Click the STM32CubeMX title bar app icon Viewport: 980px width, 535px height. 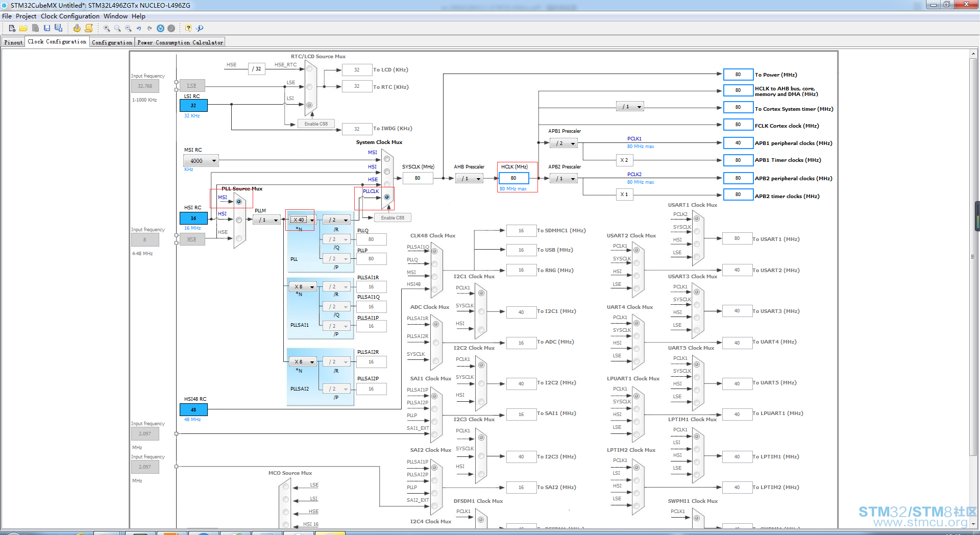coord(5,5)
